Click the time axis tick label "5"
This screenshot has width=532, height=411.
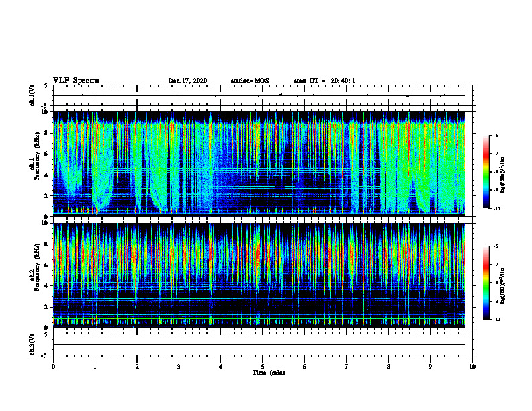(263, 367)
